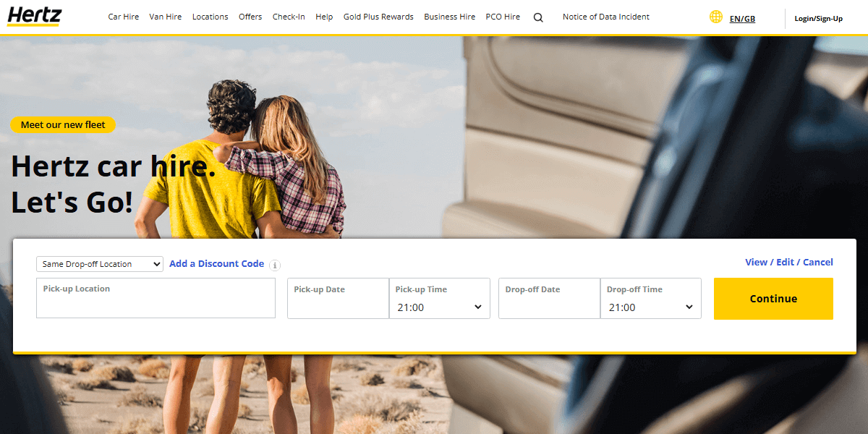Open the Drop-off Date field
This screenshot has width=868, height=434.
pyautogui.click(x=549, y=298)
